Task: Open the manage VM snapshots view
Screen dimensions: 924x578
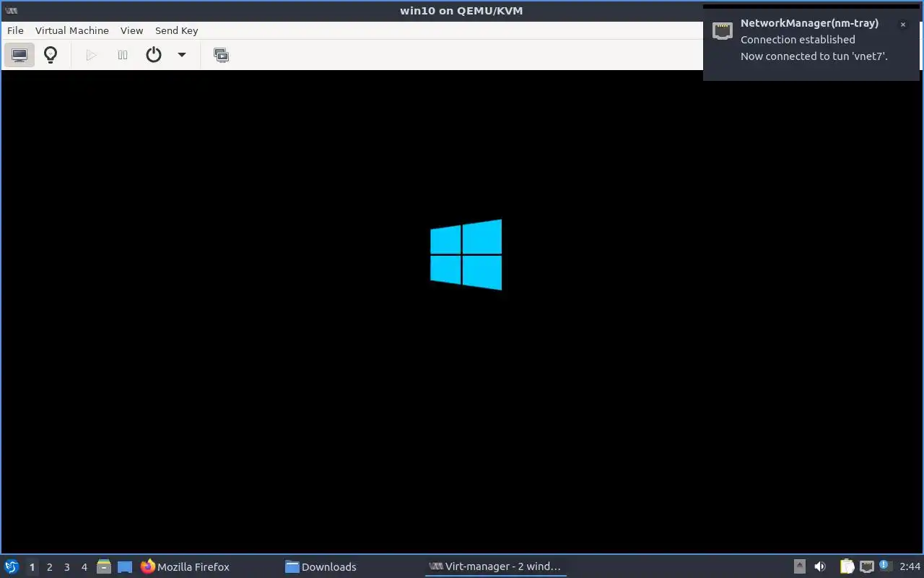Action: (222, 55)
